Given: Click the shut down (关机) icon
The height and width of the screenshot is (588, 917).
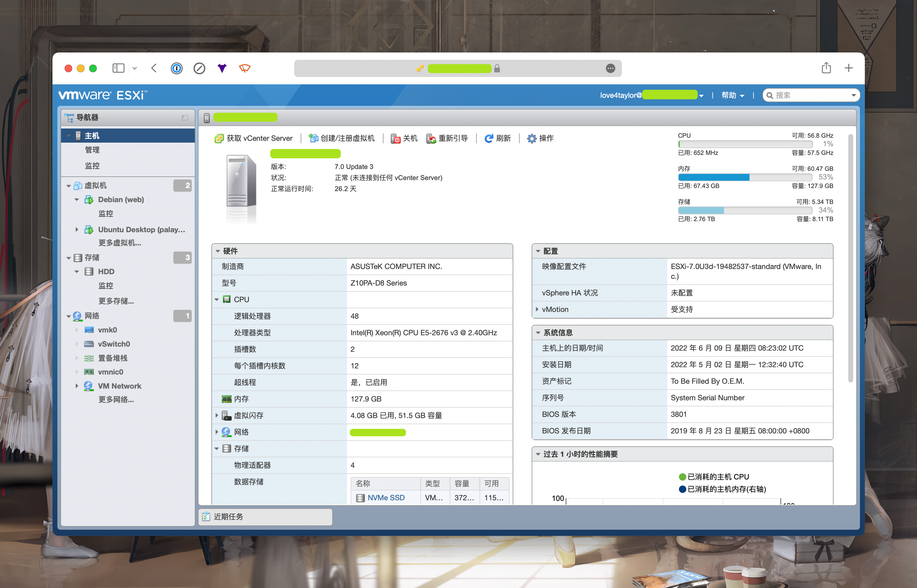Looking at the screenshot, I should (x=395, y=138).
